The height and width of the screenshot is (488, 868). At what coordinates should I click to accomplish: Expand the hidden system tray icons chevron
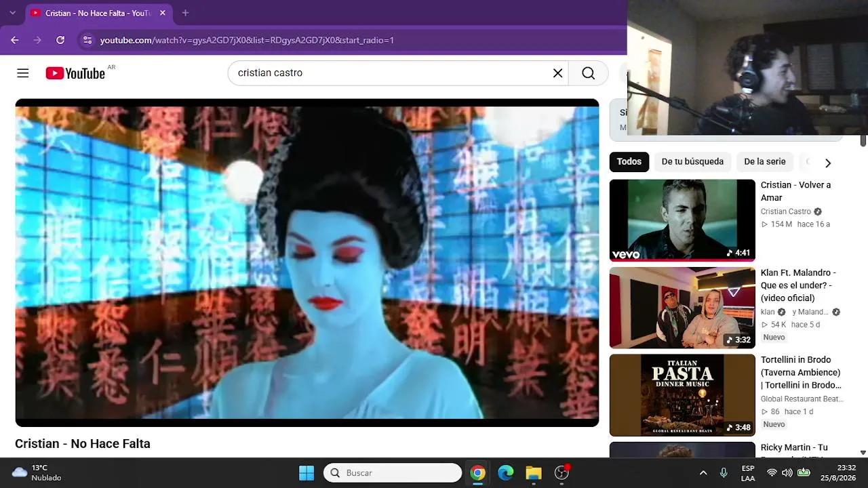703,473
